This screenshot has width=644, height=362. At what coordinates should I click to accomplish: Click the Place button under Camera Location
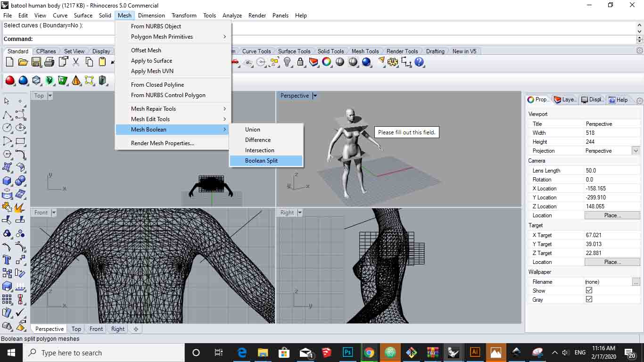coord(612,215)
